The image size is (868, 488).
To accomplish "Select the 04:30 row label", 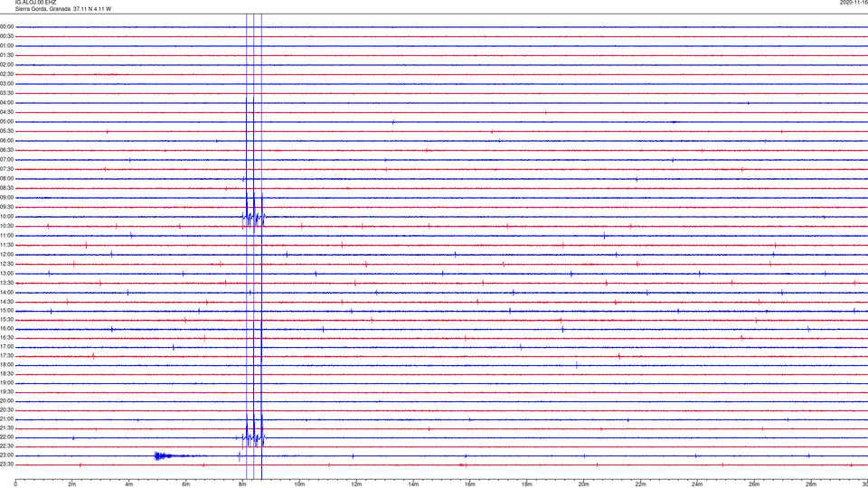I will (x=7, y=112).
